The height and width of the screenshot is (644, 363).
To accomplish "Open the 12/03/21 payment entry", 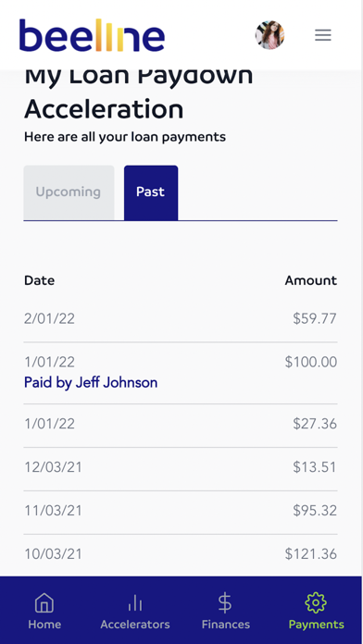I will click(x=181, y=469).
